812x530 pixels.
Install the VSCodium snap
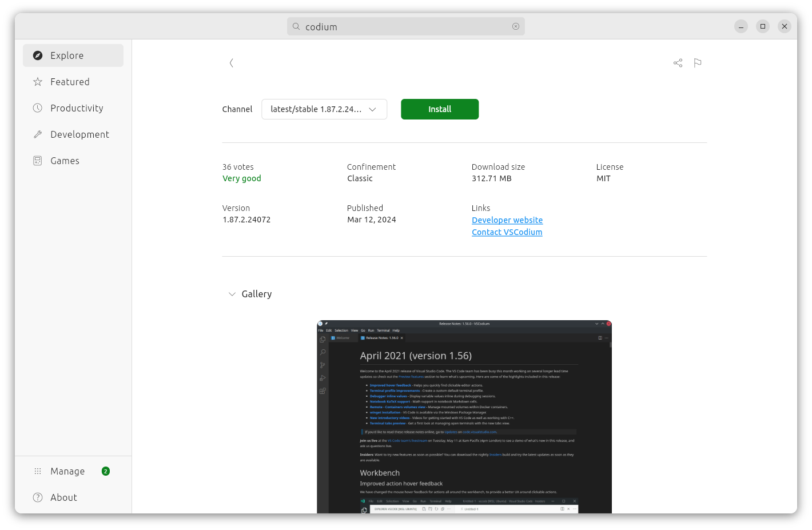point(440,109)
